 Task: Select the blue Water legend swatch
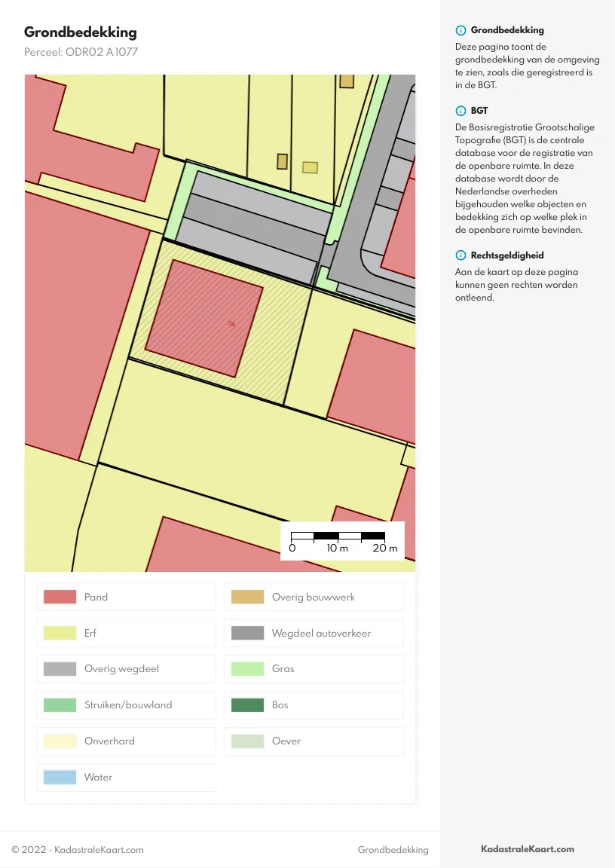coord(60,778)
